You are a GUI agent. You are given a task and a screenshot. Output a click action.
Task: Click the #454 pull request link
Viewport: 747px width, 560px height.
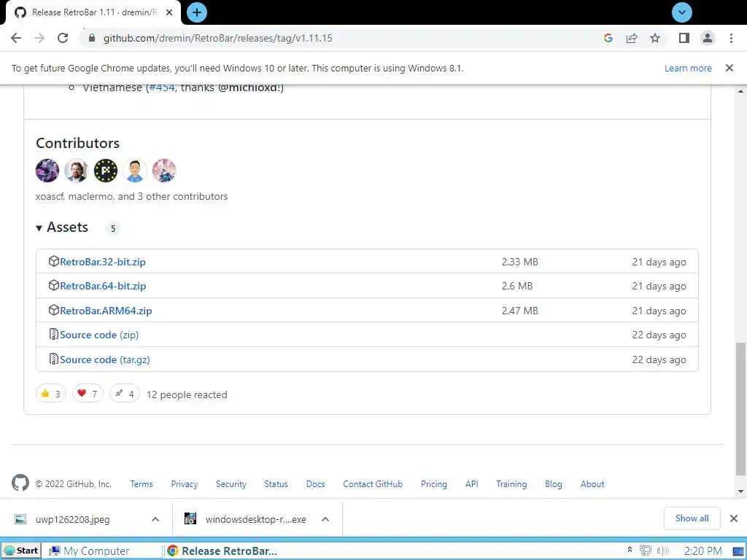click(x=162, y=87)
